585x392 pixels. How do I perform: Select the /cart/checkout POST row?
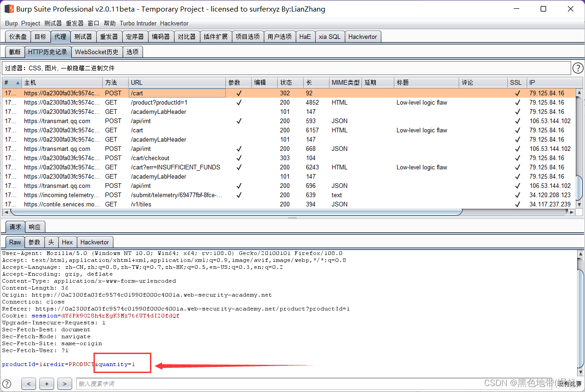(289, 158)
